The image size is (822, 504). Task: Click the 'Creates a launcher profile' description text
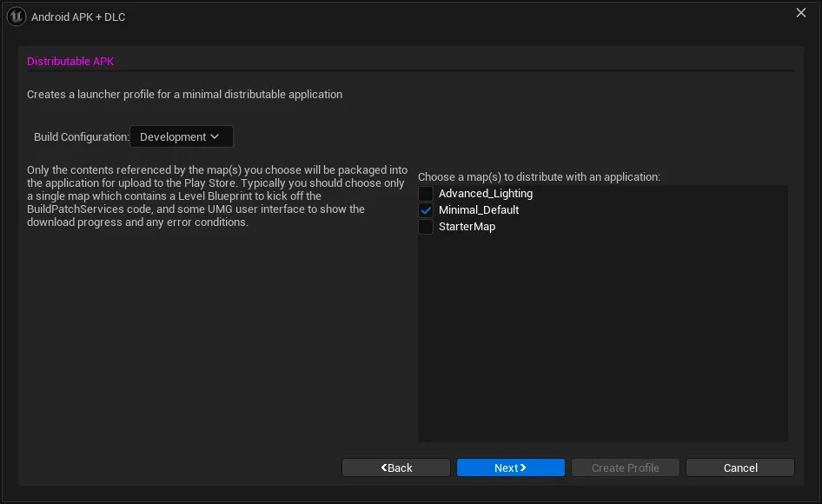coord(184,95)
